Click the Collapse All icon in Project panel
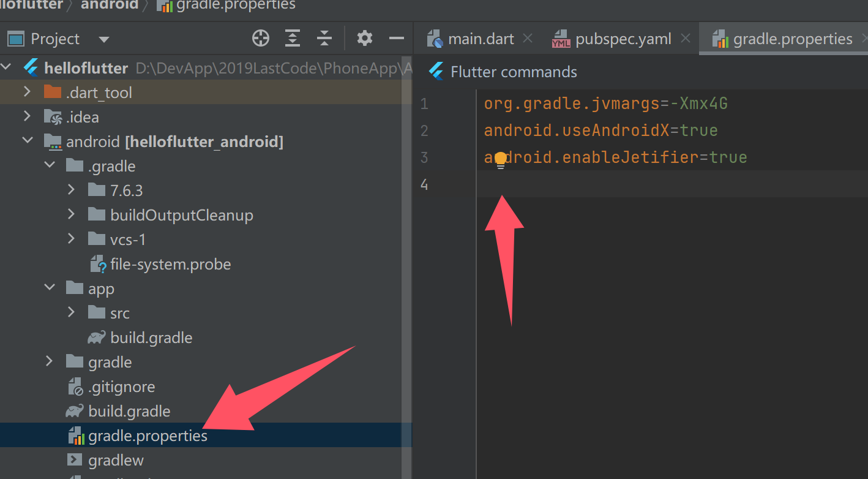Screen dimensions: 868x479 pyautogui.click(x=324, y=39)
